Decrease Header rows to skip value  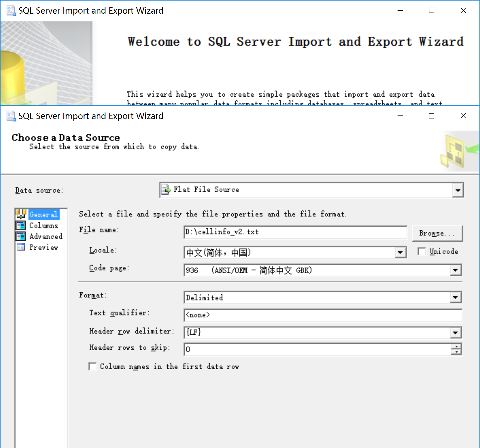[x=456, y=352]
